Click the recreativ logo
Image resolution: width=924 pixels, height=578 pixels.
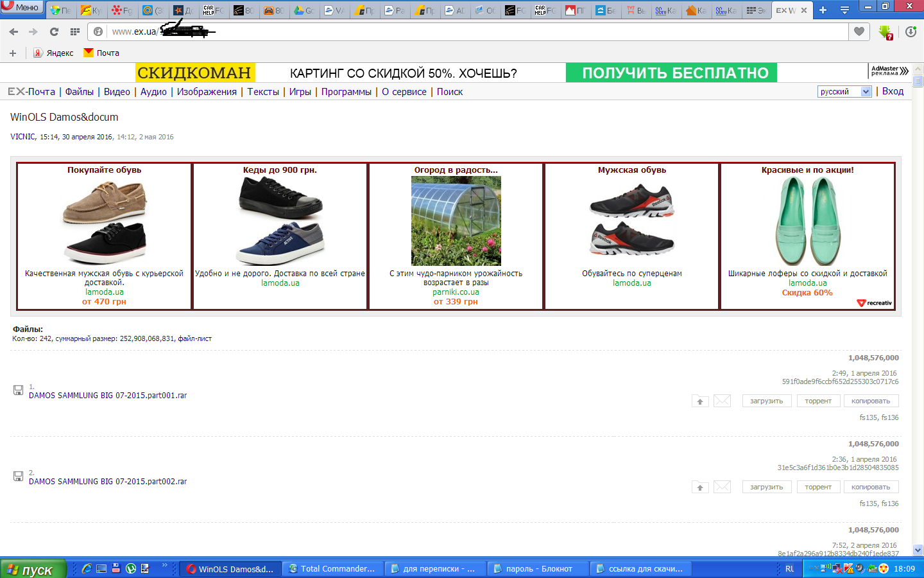click(875, 303)
